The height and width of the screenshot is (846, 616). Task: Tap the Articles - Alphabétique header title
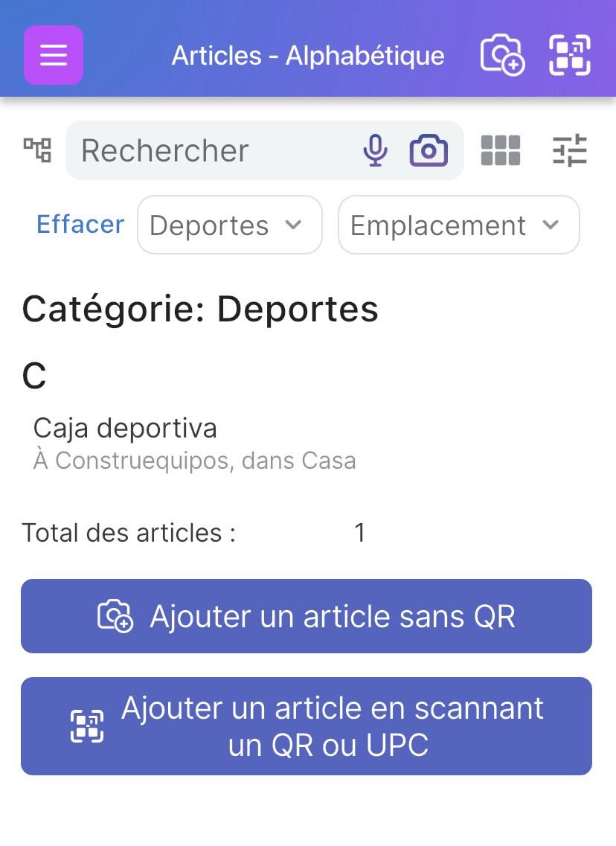click(308, 56)
